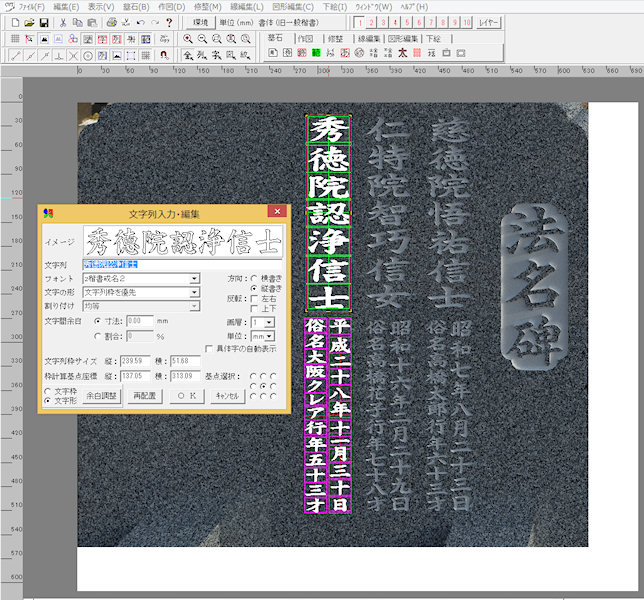Click the zoom-in magnifier icon
The image size is (644, 600).
187,38
